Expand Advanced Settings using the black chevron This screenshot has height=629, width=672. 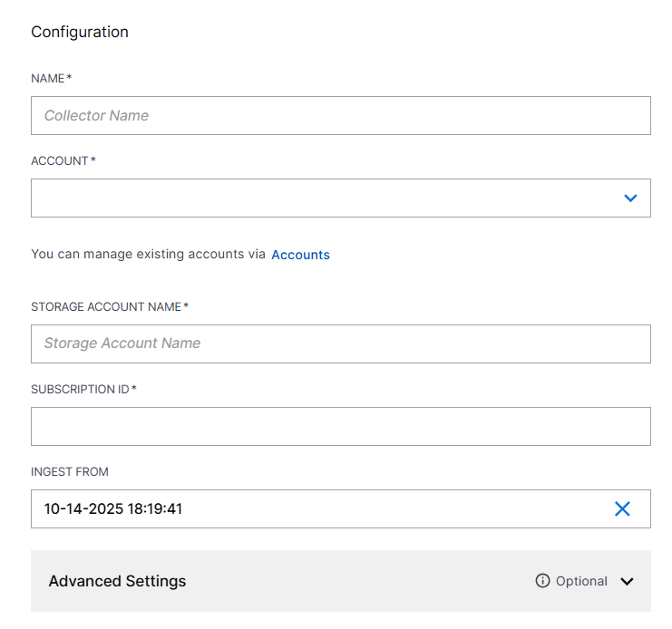[627, 582]
